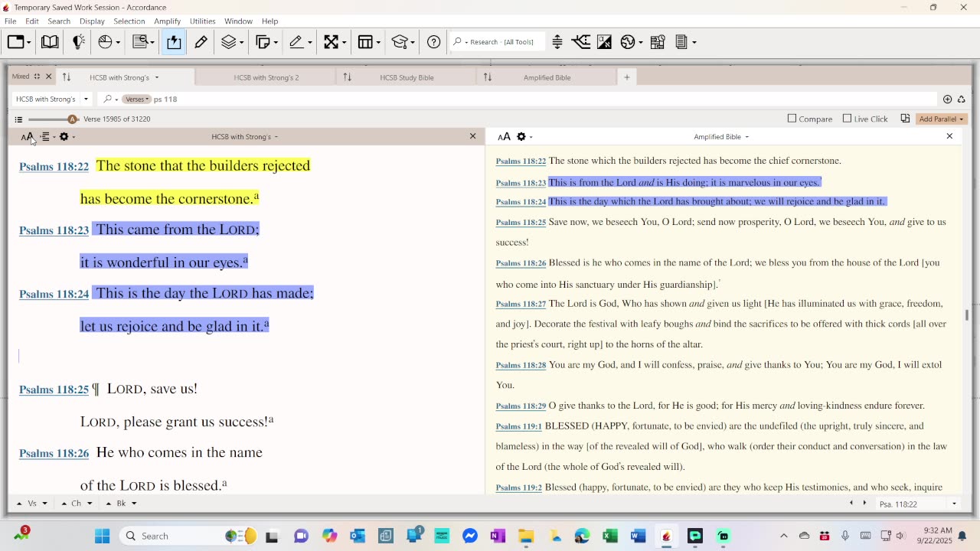Select the pencil edit tool in toolbar
Viewport: 980px width, 551px height.
pos(201,42)
